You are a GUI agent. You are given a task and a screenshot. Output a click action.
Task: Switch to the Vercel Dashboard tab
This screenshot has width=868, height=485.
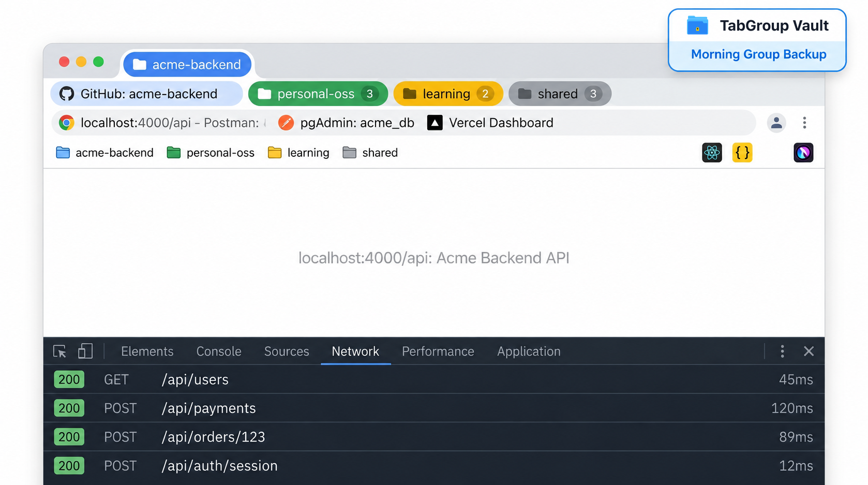point(490,123)
